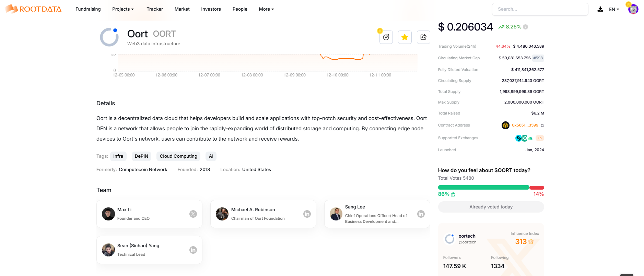The width and height of the screenshot is (644, 276).
Task: Copy the contract address
Action: click(542, 125)
